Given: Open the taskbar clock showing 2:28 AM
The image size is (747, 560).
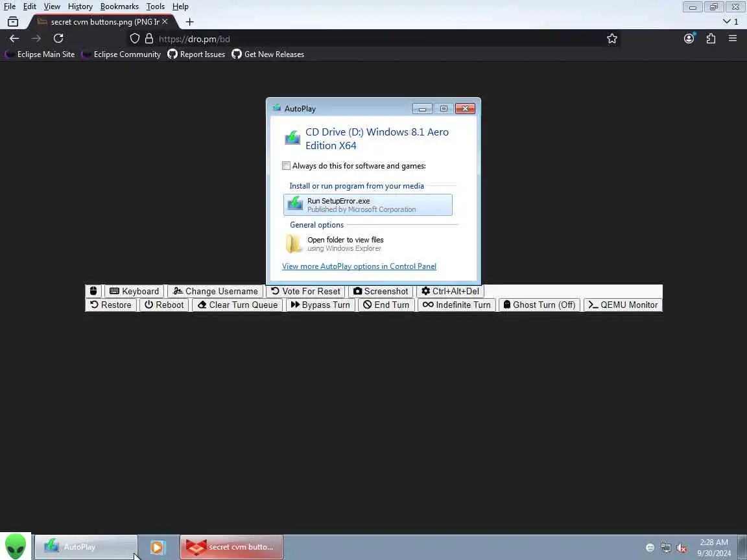Looking at the screenshot, I should click(714, 548).
